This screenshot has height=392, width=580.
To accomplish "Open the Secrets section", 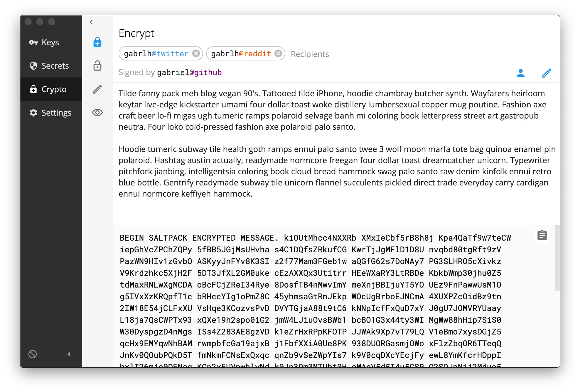I will pyautogui.click(x=55, y=66).
